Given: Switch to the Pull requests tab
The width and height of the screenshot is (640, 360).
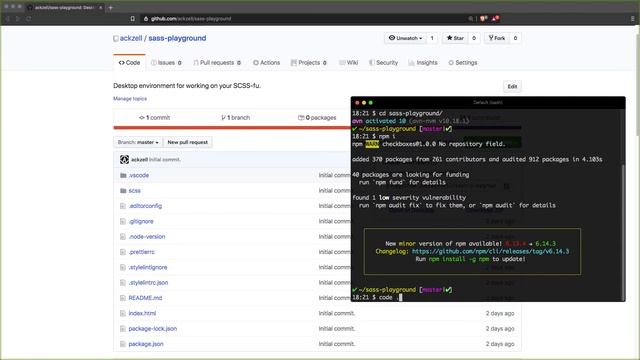Looking at the screenshot, I should click(217, 62).
